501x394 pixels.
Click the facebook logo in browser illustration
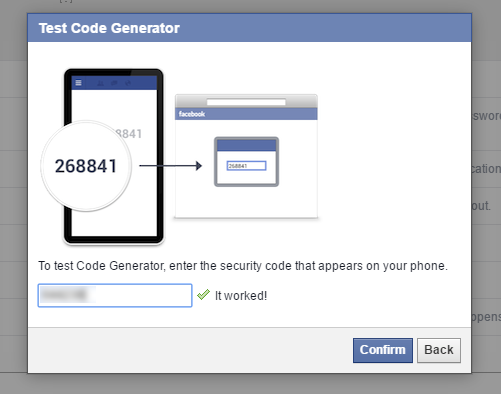pyautogui.click(x=192, y=114)
